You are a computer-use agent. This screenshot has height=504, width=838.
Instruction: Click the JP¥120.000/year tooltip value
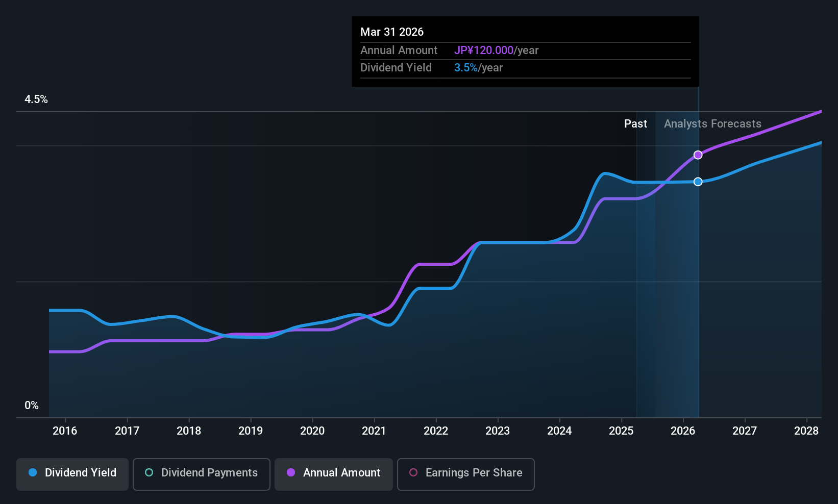(x=497, y=51)
